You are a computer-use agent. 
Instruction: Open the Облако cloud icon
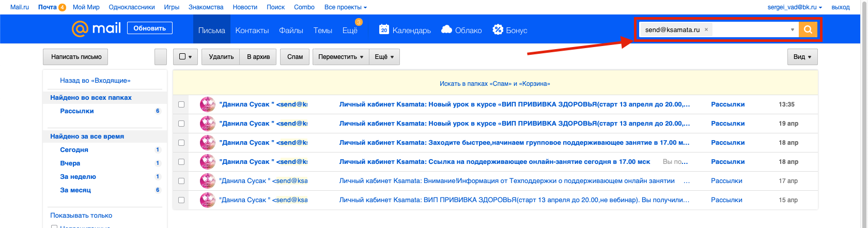(x=447, y=29)
